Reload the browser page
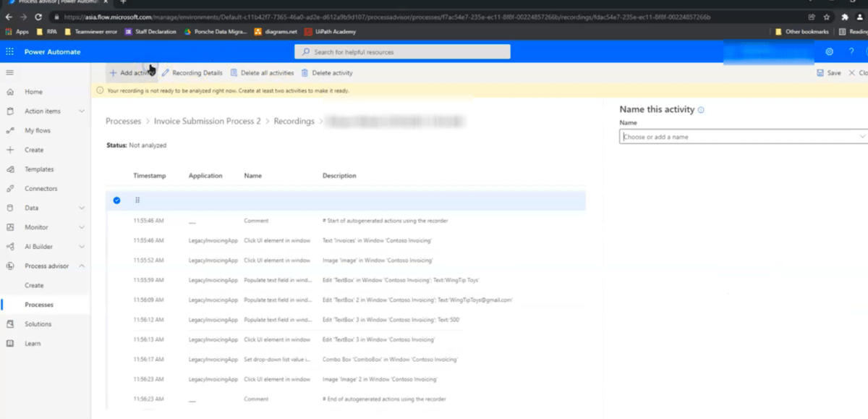868x419 pixels. tap(38, 17)
